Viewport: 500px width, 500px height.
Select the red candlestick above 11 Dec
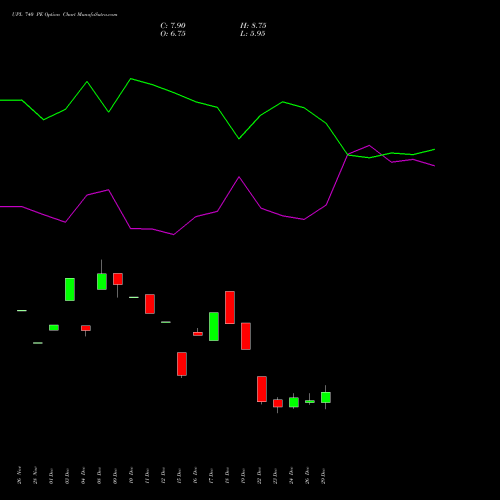click(150, 304)
